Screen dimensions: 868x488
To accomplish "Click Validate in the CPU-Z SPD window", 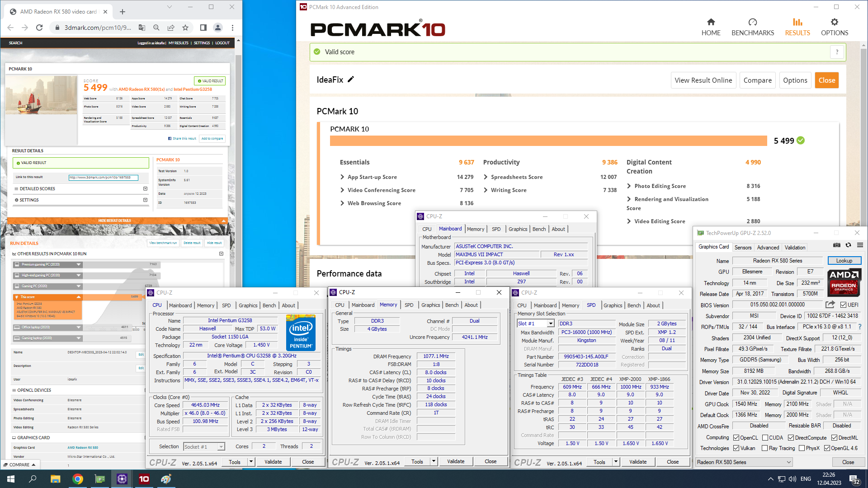I will pyautogui.click(x=637, y=462).
